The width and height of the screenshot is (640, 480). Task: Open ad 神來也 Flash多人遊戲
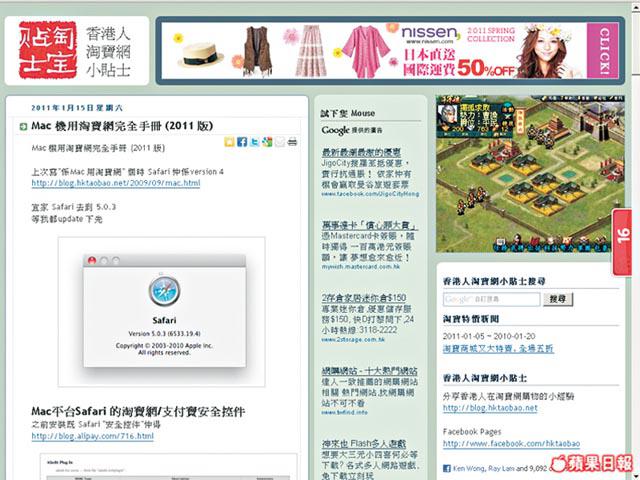click(x=364, y=444)
